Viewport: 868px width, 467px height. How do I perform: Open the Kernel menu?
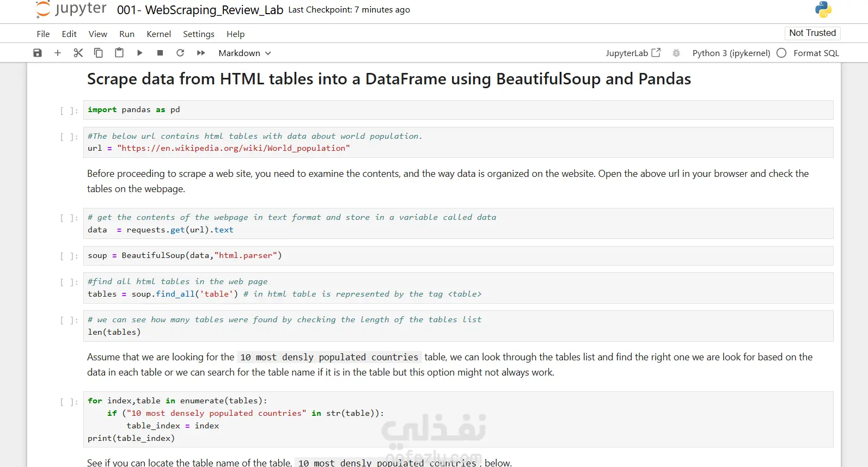[158, 34]
